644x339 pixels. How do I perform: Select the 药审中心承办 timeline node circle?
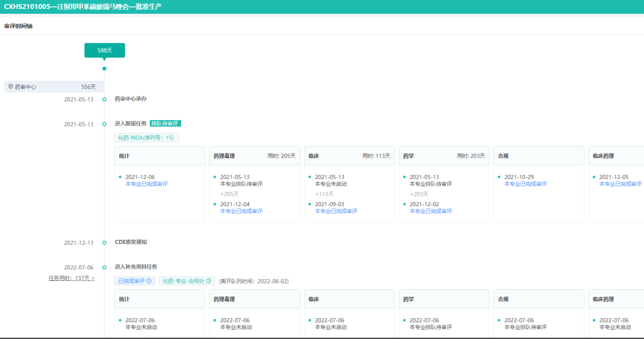(x=104, y=99)
